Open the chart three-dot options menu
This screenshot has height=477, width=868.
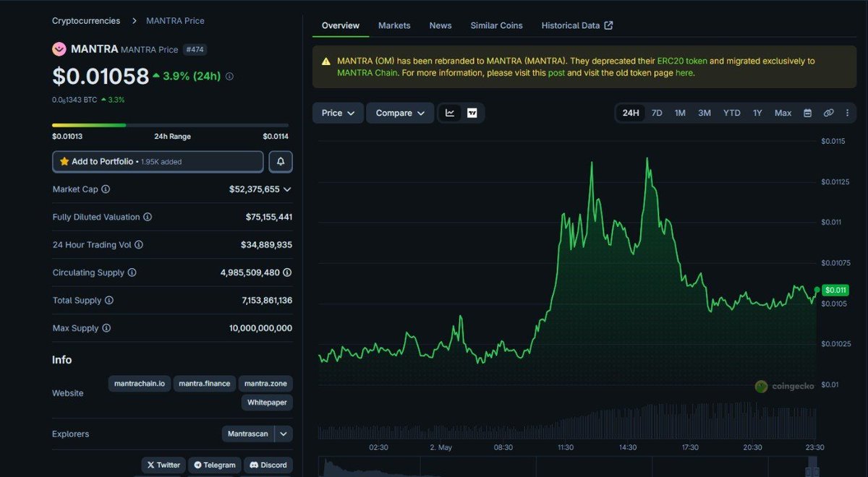point(846,113)
